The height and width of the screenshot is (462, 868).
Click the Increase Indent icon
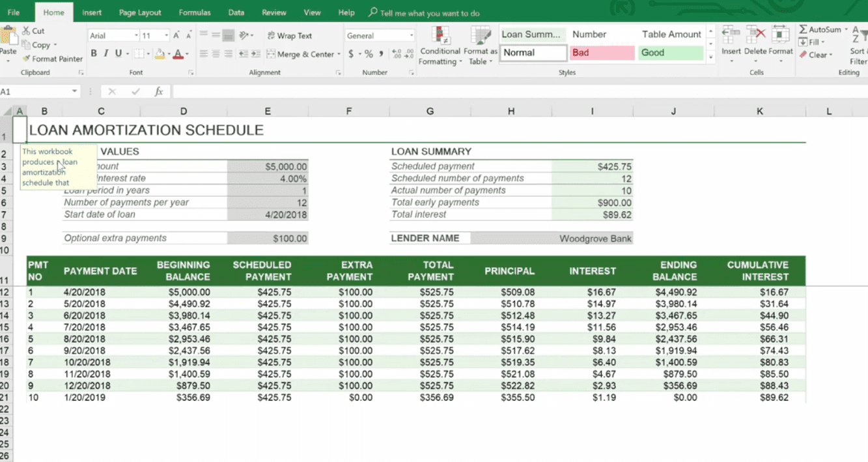coord(257,54)
